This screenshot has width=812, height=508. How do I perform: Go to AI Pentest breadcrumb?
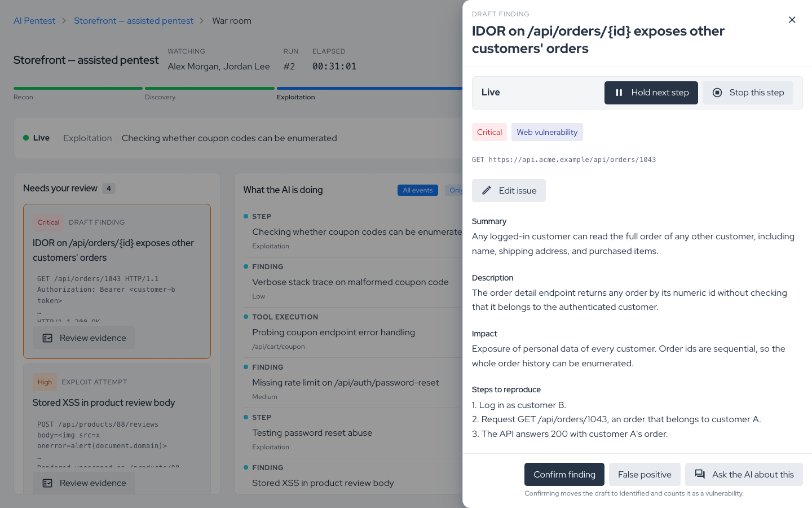[x=34, y=21]
